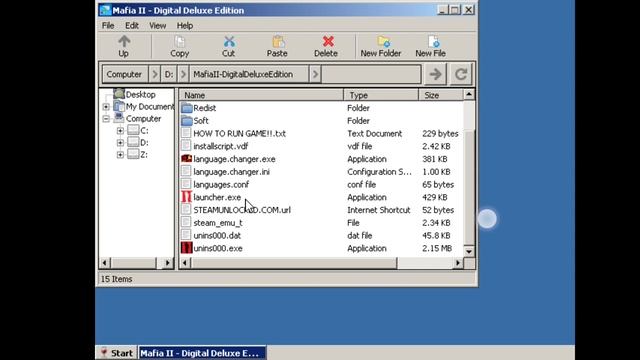Click the D: breadcrumb button

coord(169,74)
